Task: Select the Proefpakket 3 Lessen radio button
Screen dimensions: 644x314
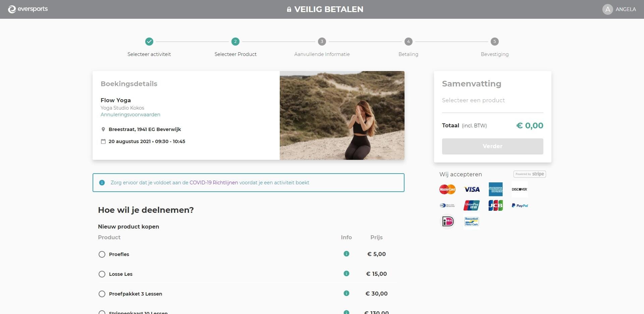Action: pyautogui.click(x=102, y=294)
